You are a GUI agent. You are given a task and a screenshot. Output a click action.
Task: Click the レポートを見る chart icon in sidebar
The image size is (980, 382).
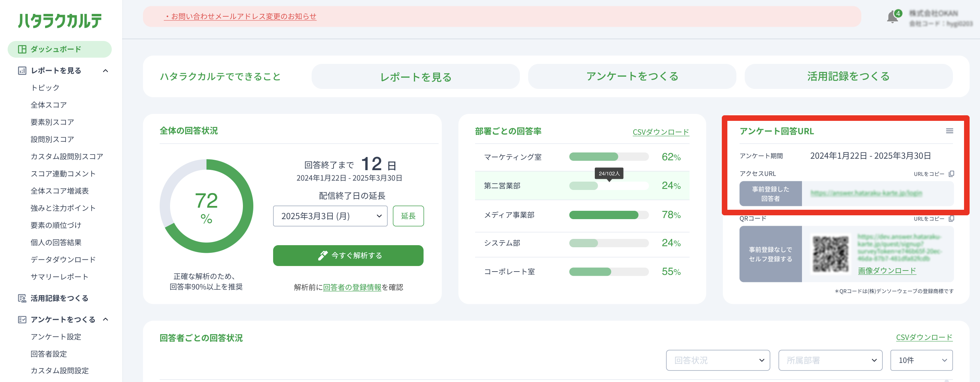click(22, 71)
